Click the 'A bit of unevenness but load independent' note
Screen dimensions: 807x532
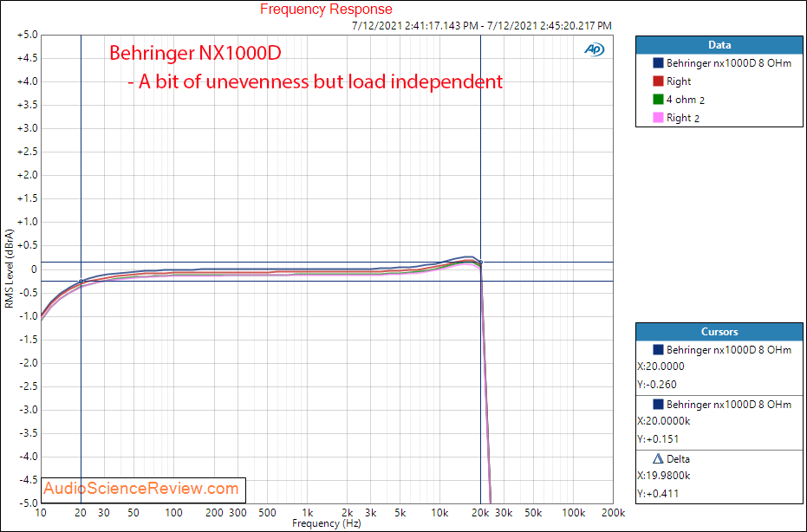pos(316,81)
